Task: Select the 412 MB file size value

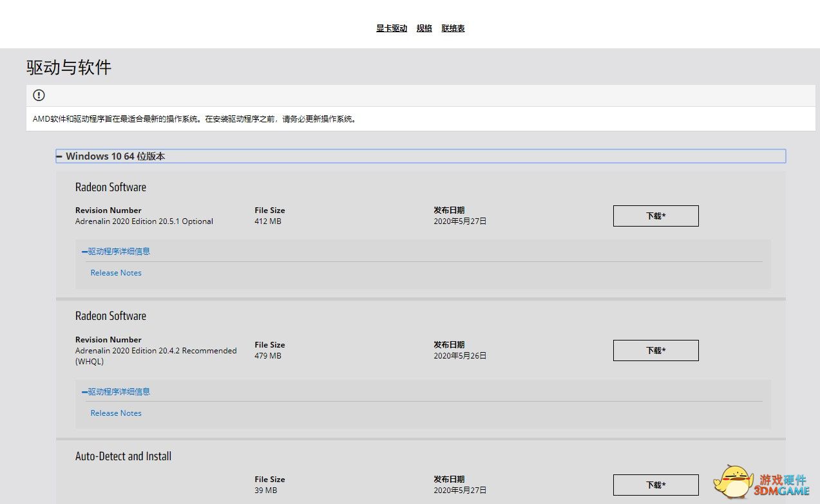Action: tap(268, 221)
